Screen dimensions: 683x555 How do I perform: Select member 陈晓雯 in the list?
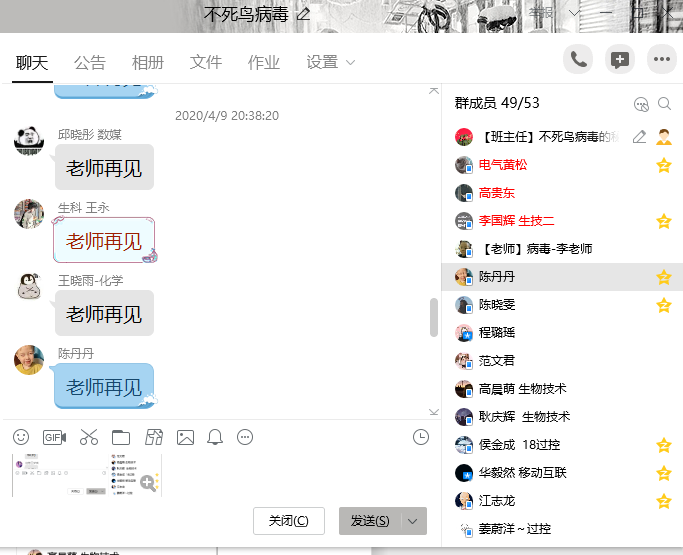tap(496, 305)
